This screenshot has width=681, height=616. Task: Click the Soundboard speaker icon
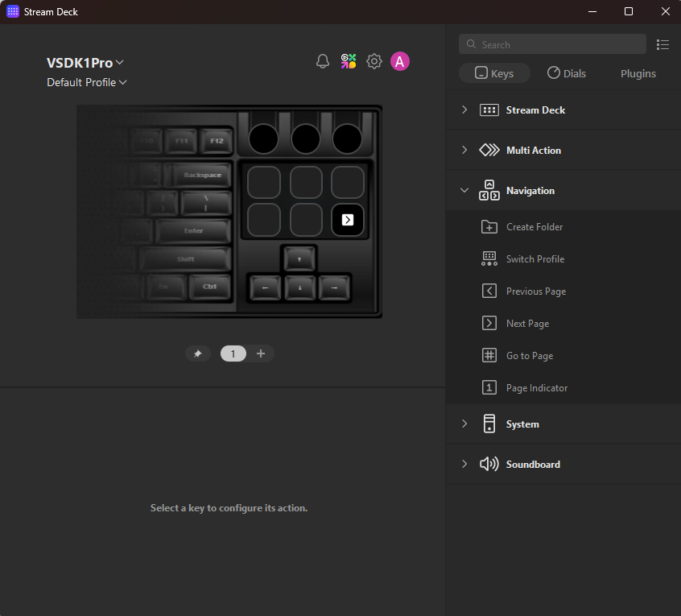(489, 464)
